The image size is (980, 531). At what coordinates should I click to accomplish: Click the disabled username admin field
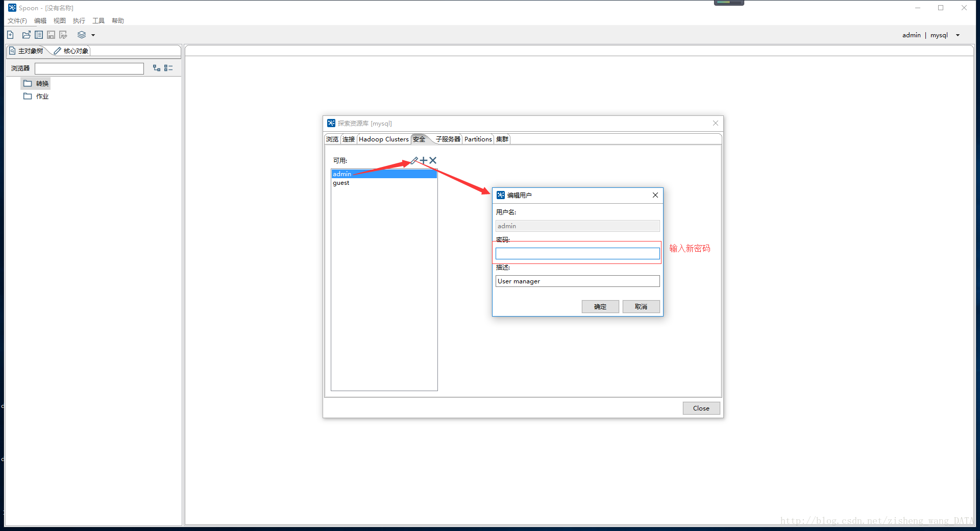577,226
